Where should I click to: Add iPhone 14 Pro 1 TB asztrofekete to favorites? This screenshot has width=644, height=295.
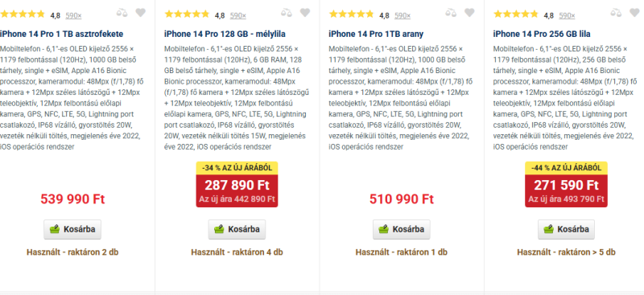pyautogui.click(x=140, y=13)
